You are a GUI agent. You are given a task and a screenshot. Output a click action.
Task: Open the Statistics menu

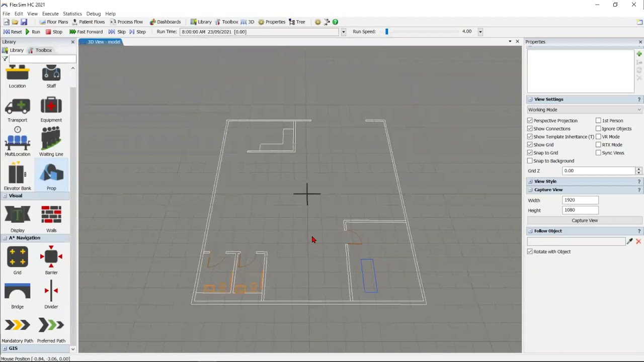coord(72,14)
